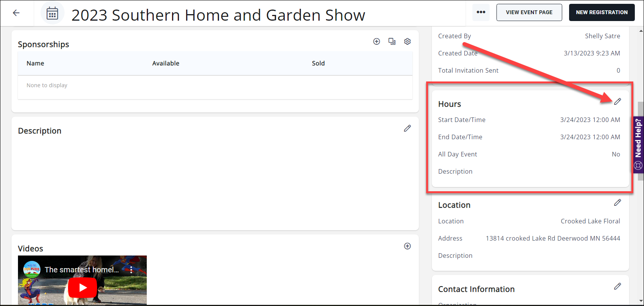Edit the Description section pencil icon

(x=407, y=129)
